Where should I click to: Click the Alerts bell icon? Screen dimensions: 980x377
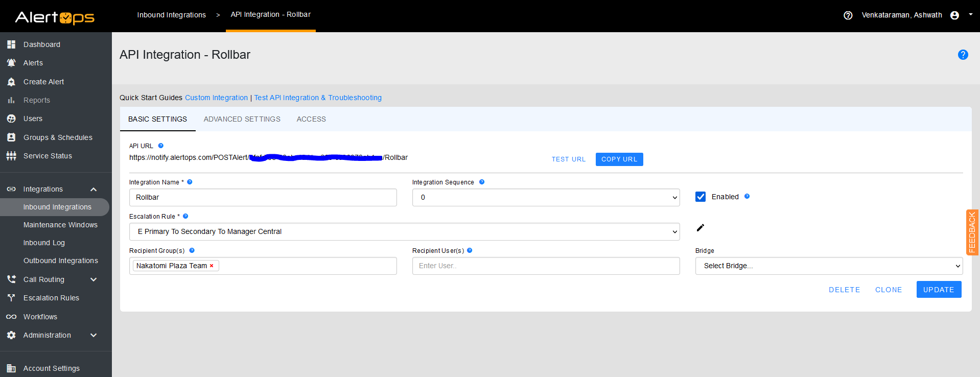pyautogui.click(x=11, y=63)
